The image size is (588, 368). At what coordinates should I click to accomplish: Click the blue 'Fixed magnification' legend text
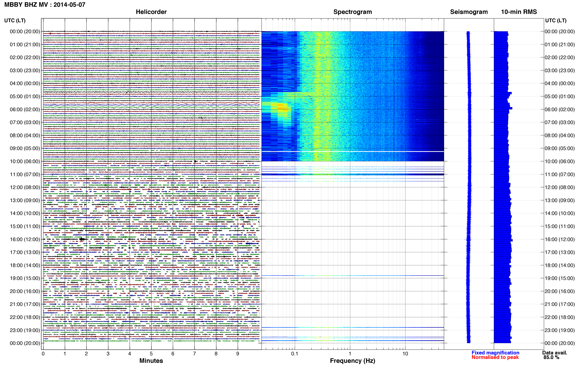click(x=495, y=353)
